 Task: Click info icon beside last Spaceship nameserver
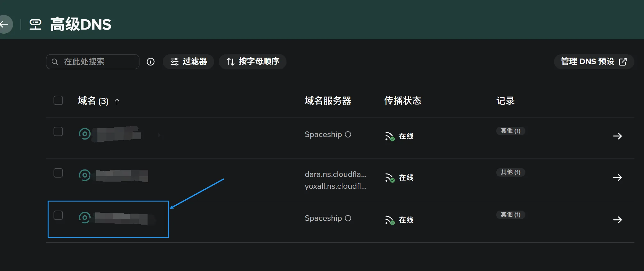pos(348,218)
